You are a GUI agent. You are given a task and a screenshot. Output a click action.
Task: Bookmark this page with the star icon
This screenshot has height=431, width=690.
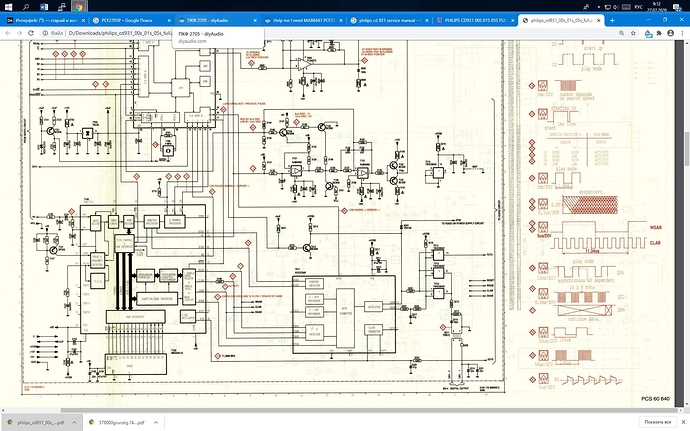click(633, 33)
